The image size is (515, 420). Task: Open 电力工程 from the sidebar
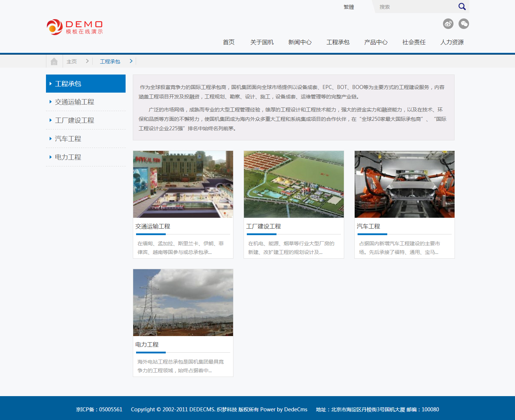click(x=68, y=157)
